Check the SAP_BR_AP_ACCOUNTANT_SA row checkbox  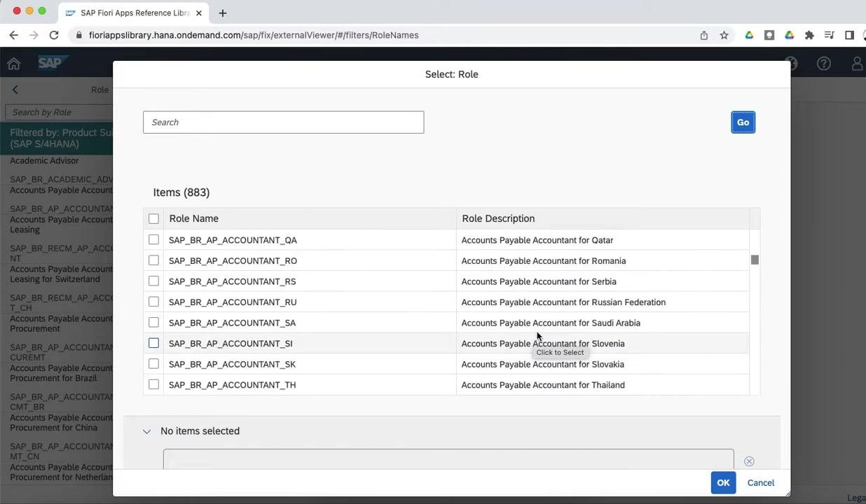(153, 323)
